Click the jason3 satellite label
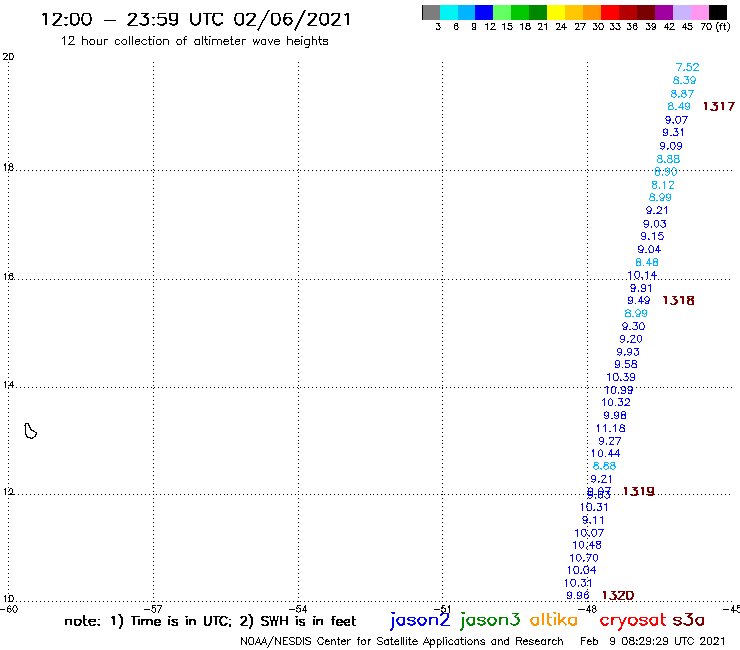The width and height of the screenshot is (740, 650). point(490,620)
